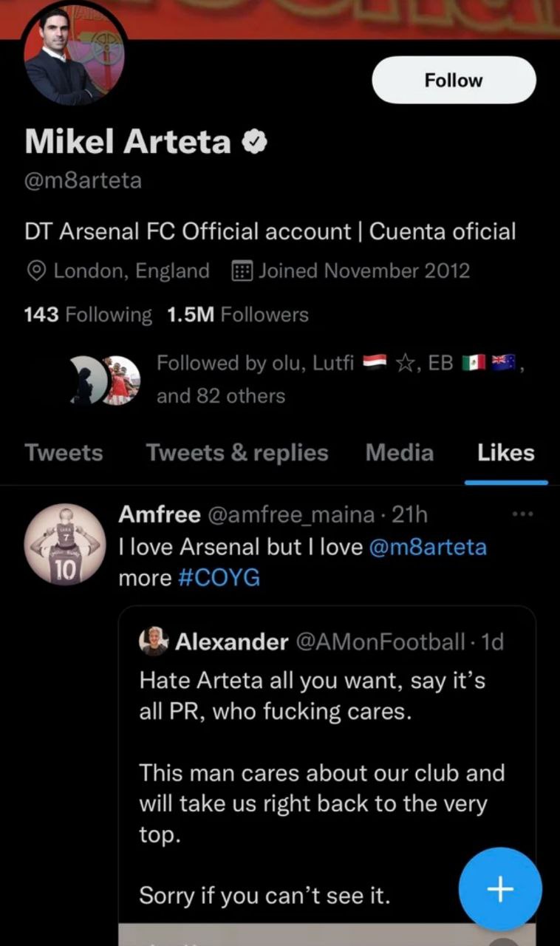This screenshot has width=560, height=946.
Task: Tap the blue compose tweet plus button
Action: tap(500, 889)
